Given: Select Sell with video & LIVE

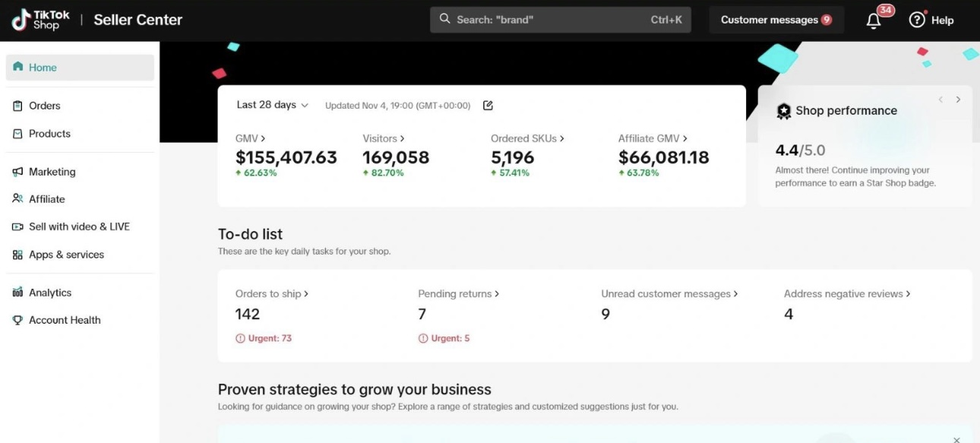Looking at the screenshot, I should [x=79, y=226].
